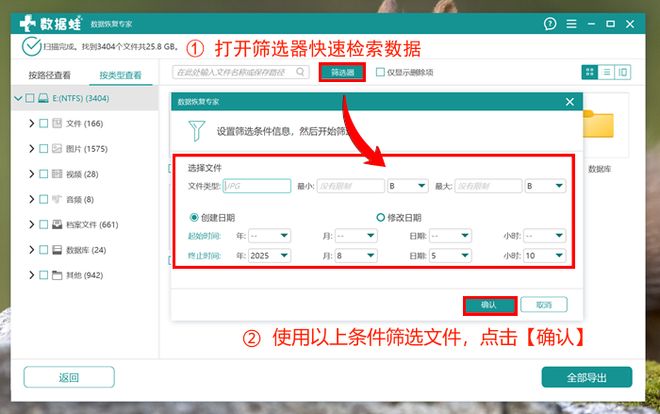The height and width of the screenshot is (414, 660).
Task: Expand the 数据库 (24) tree node
Action: (x=32, y=250)
